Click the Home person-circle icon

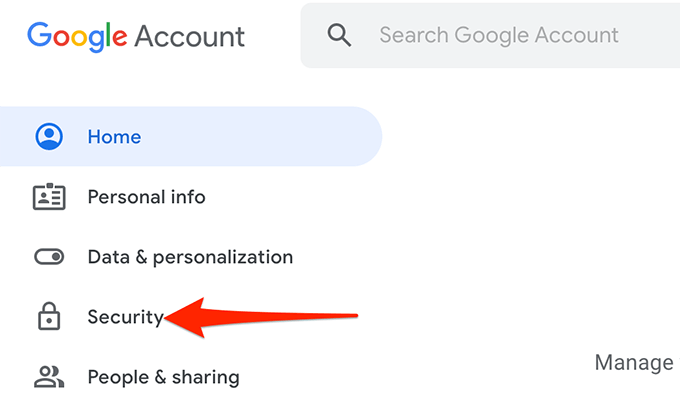point(48,137)
